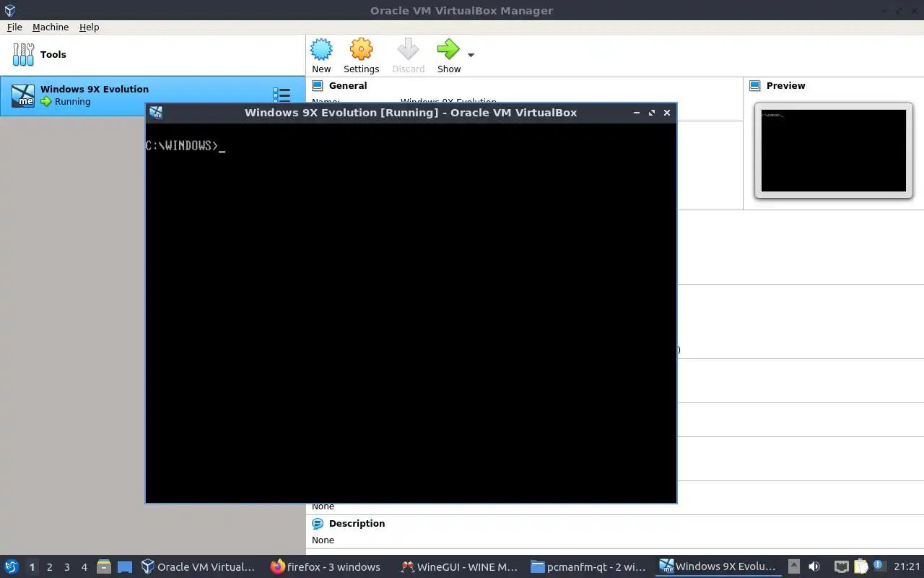Click the file manager launcher in taskbar

(103, 567)
